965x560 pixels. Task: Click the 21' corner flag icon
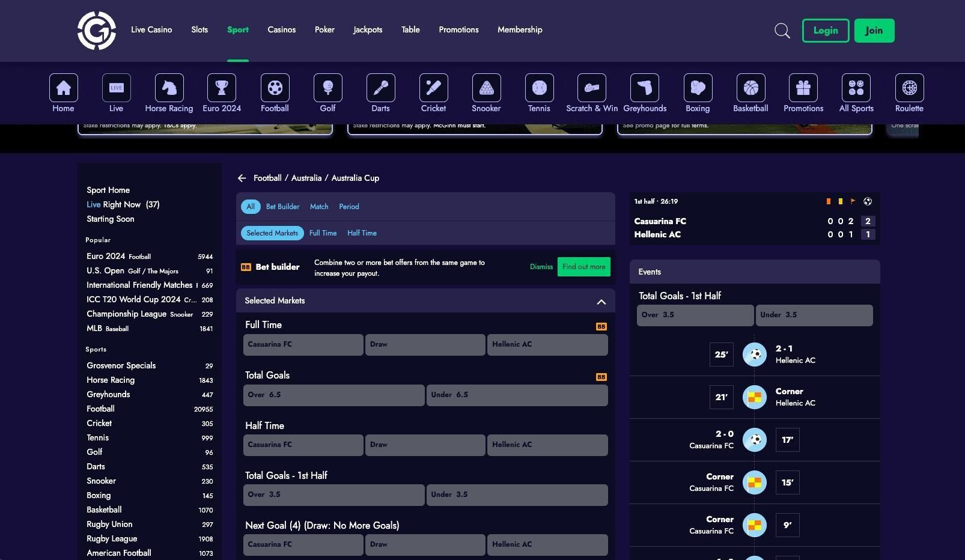(x=755, y=397)
